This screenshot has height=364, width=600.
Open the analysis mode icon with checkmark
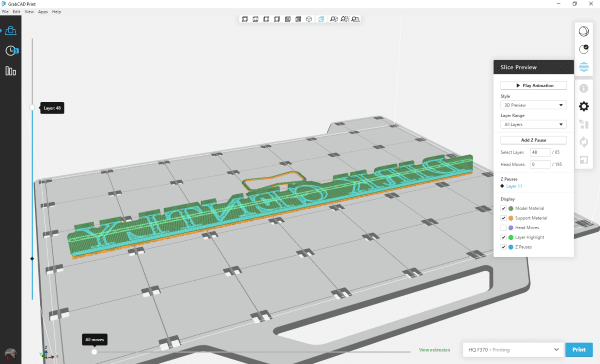(584, 49)
